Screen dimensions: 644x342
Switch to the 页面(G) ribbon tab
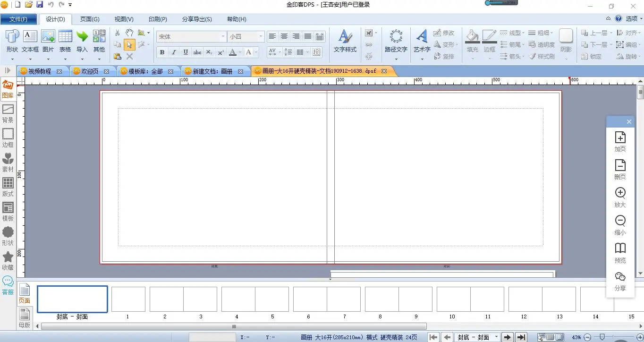pyautogui.click(x=90, y=19)
